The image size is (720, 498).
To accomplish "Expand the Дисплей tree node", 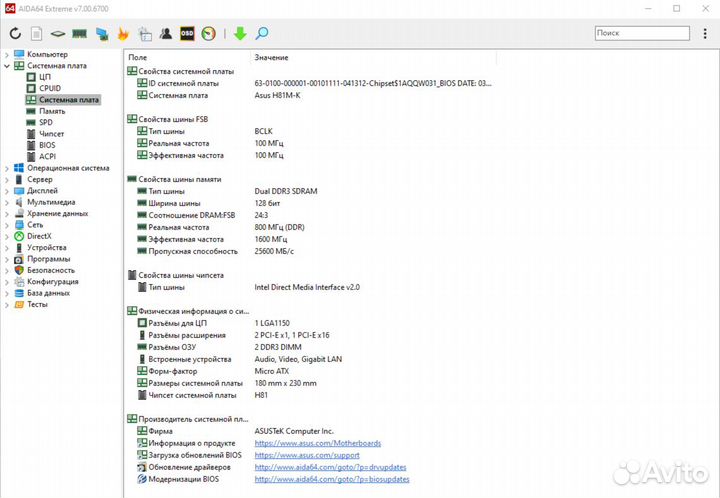I will pyautogui.click(x=6, y=191).
